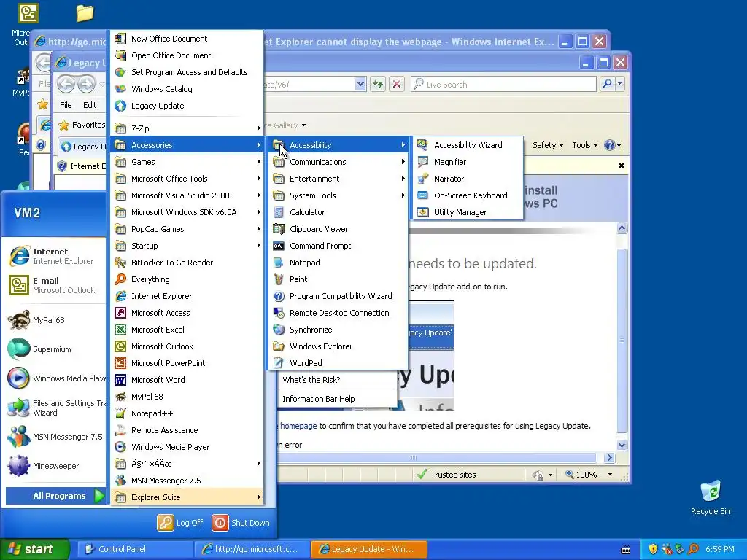The height and width of the screenshot is (560, 747).
Task: Click the Log Off button
Action: [181, 523]
